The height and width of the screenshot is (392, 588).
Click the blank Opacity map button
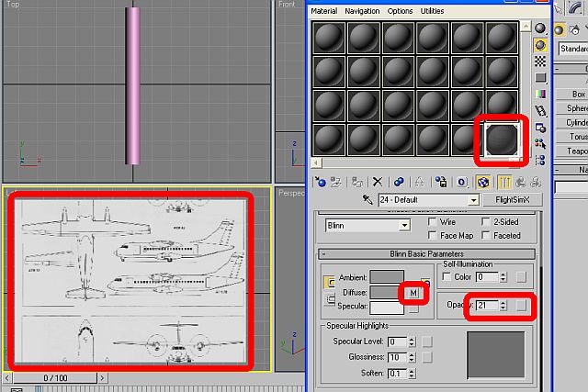521,306
